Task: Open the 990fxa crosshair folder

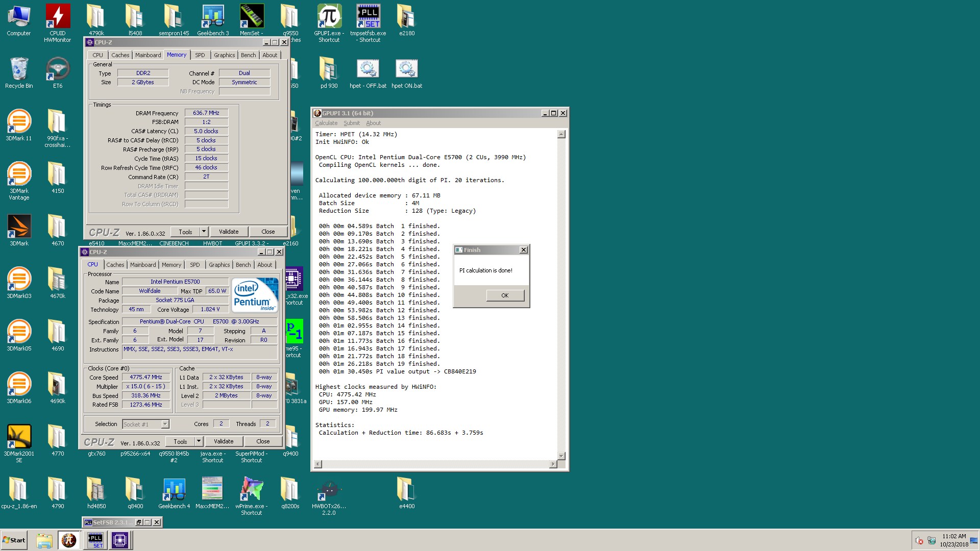Action: pos(58,129)
